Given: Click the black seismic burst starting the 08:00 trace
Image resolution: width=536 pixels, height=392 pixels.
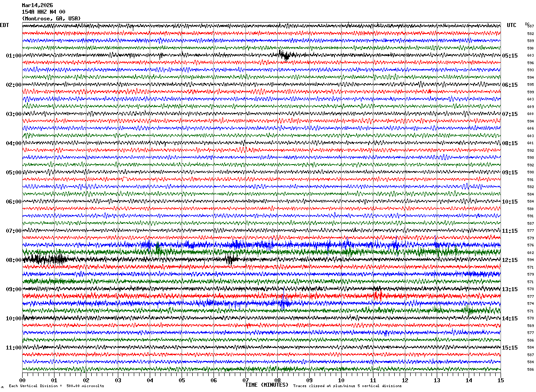Looking at the screenshot, I should click(x=45, y=259).
